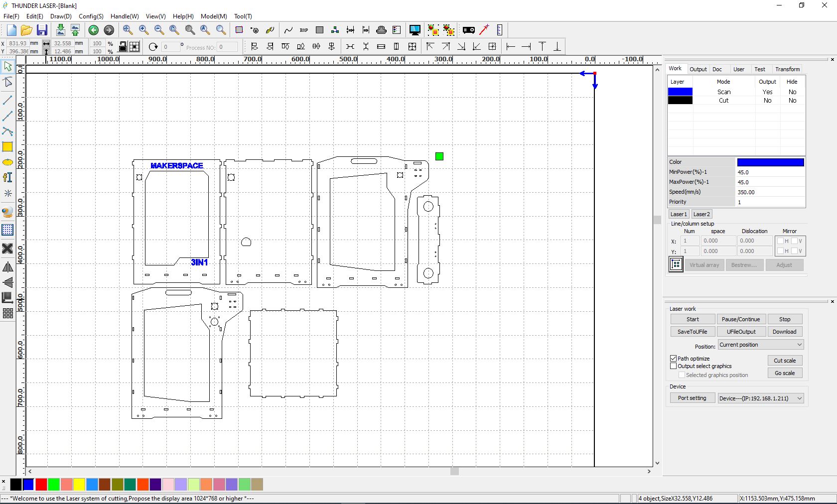Toggle the Y row Mirror V checkbox
The height and width of the screenshot is (504, 837).
(794, 251)
